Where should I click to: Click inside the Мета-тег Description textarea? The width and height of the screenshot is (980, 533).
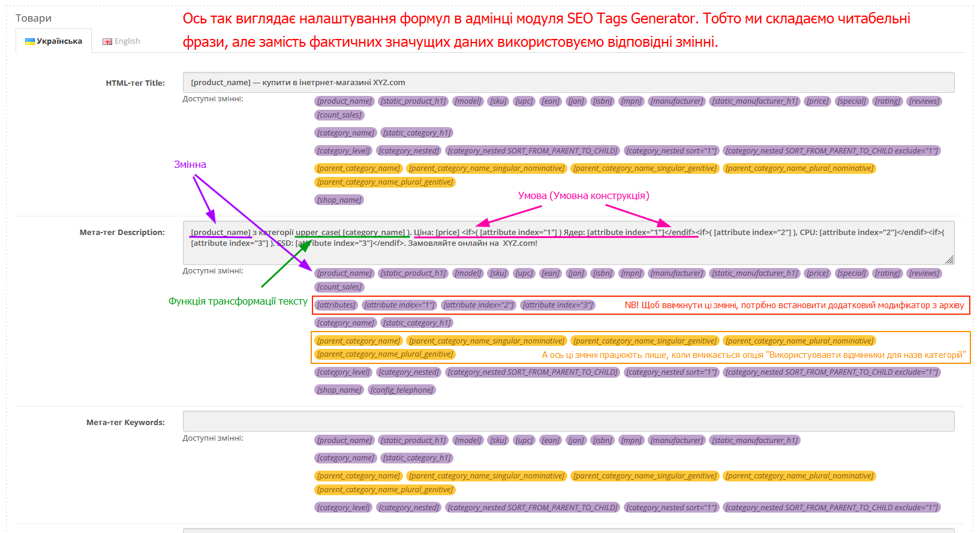[x=569, y=243]
